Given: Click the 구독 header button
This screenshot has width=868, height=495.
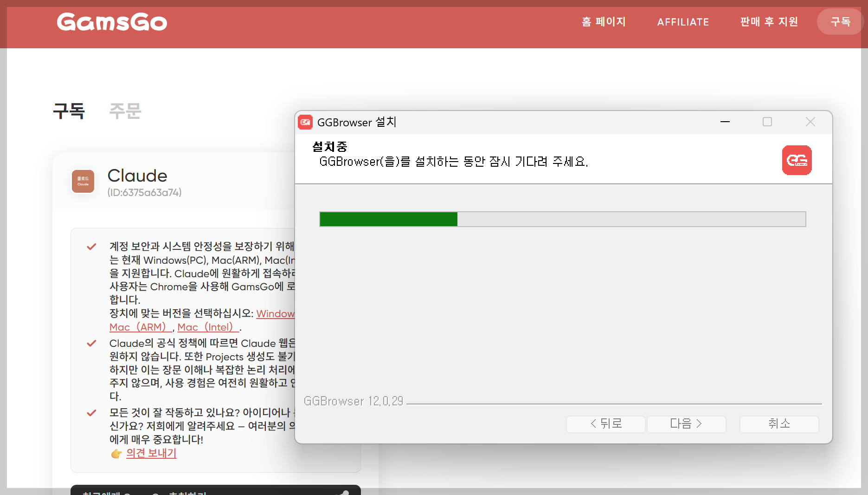Looking at the screenshot, I should click(x=840, y=22).
